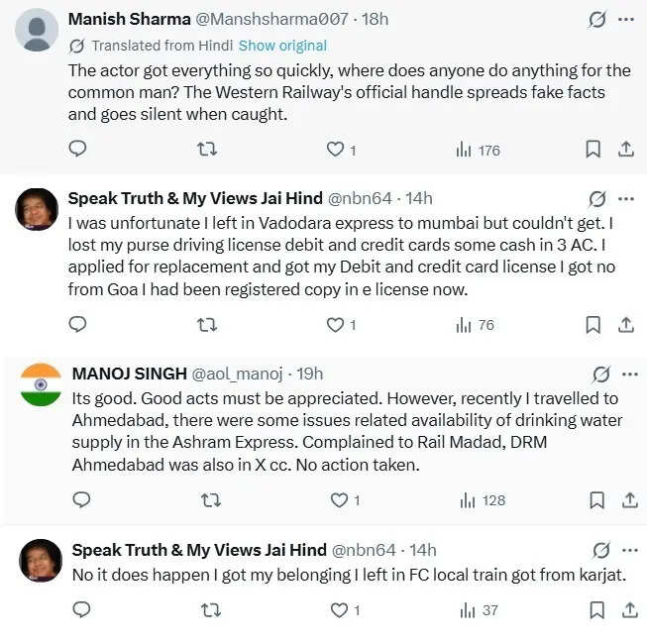Open more options on Manish Sharma's tweet

coord(625,20)
